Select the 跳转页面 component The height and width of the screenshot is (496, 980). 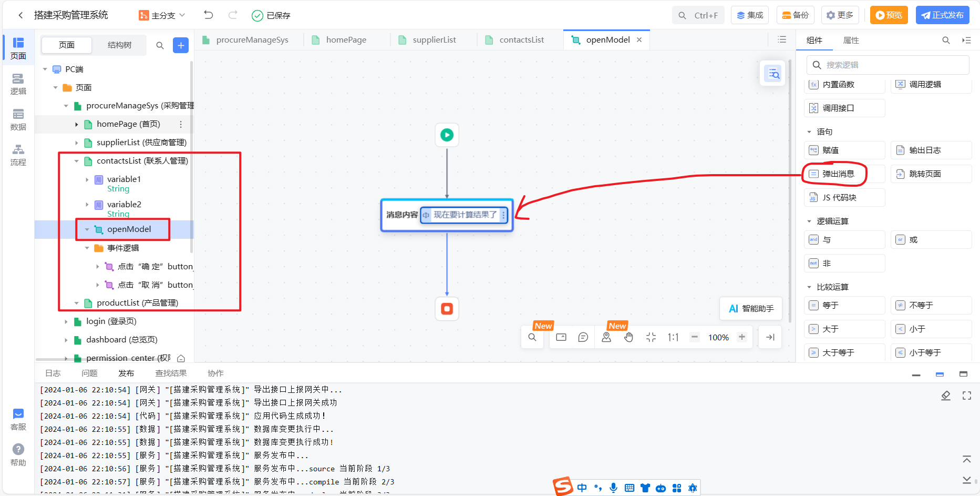[931, 174]
